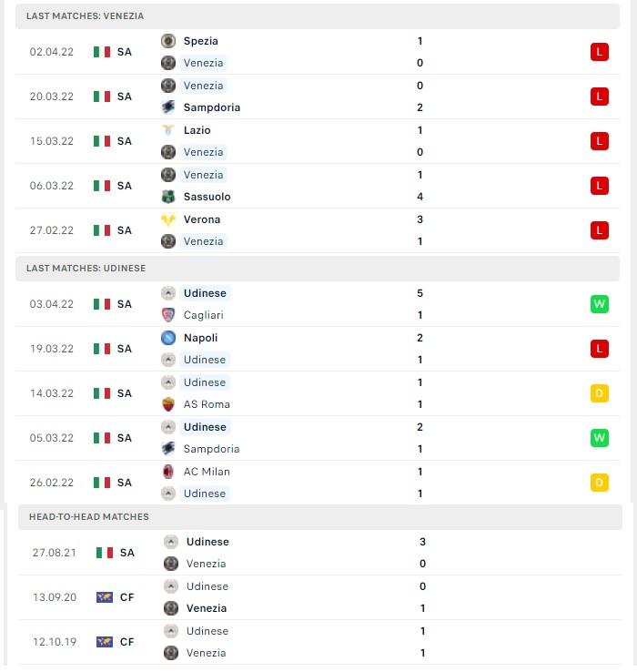Click the Cagliari club crest icon
637x672 pixels.
(x=168, y=315)
